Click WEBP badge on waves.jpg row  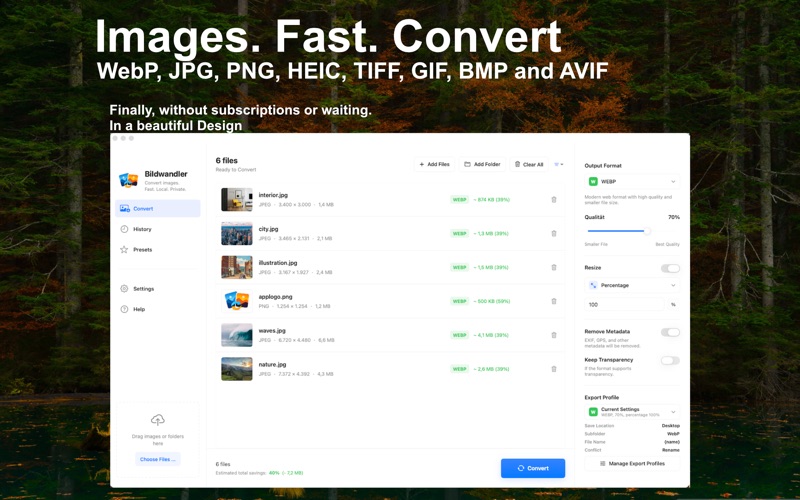pos(460,335)
